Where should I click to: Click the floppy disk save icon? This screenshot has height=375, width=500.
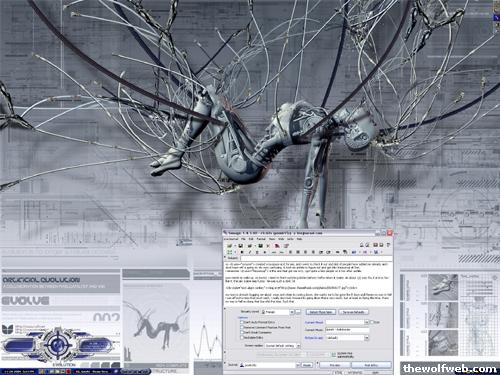click(x=240, y=246)
